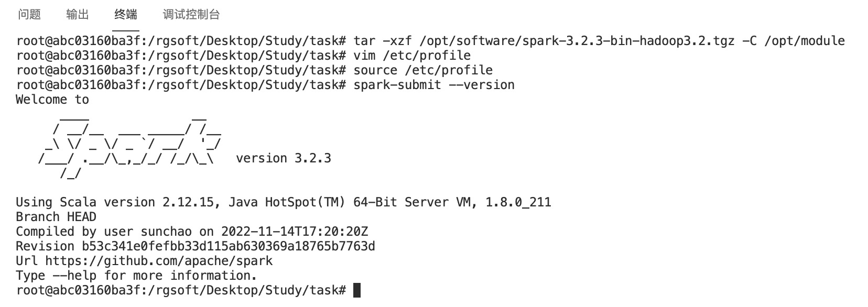Viewport: 868px width, 307px height.
Task: Open the github.com/apache/spark URL
Action: (159, 261)
